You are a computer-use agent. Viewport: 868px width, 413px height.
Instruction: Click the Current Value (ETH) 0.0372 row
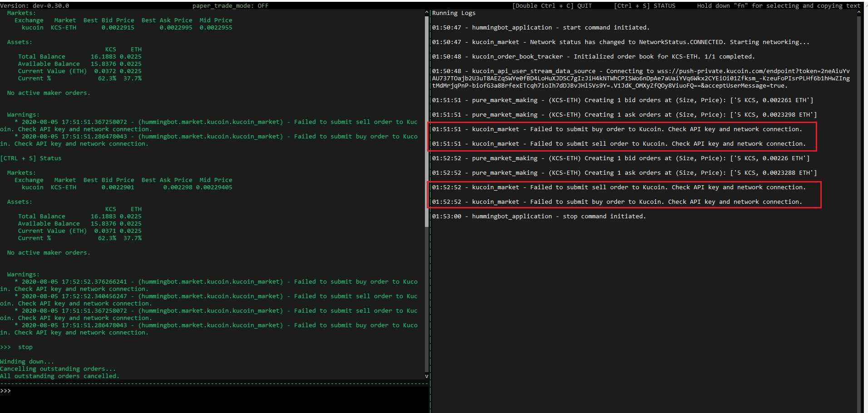click(79, 71)
